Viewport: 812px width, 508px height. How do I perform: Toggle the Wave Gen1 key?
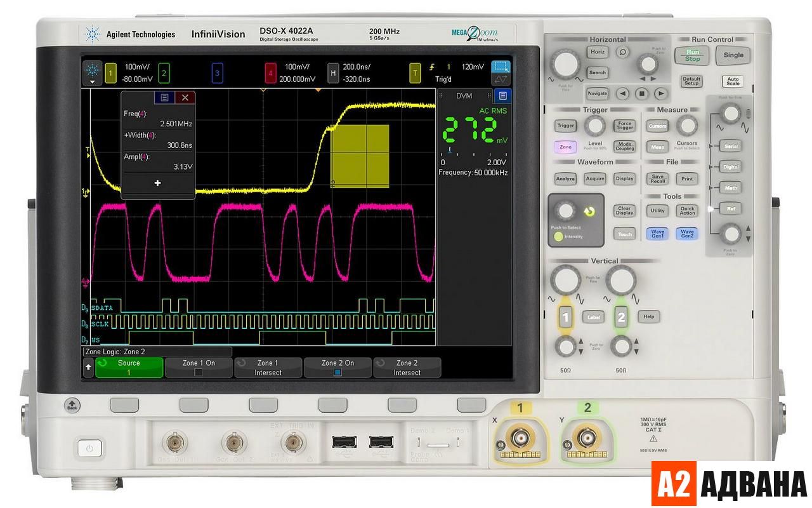tap(657, 234)
